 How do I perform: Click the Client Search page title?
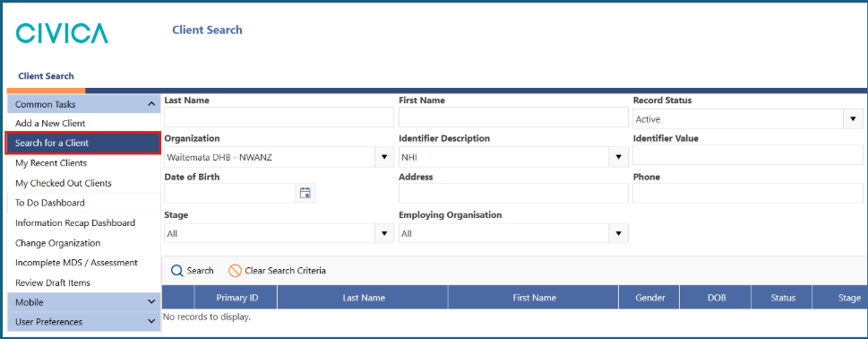tap(207, 30)
